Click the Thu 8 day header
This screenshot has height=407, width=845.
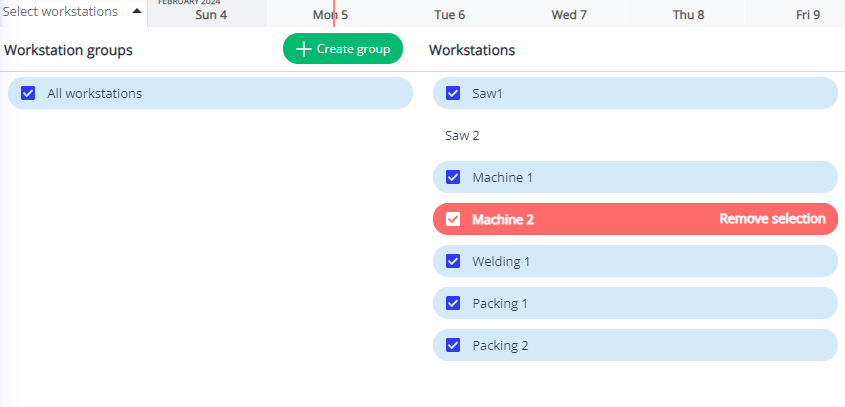[x=688, y=15]
